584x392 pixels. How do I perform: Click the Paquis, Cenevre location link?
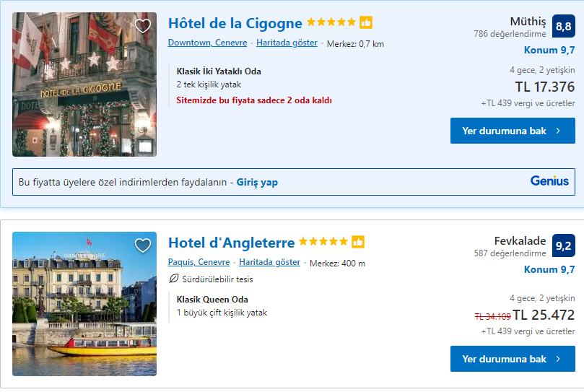click(199, 262)
